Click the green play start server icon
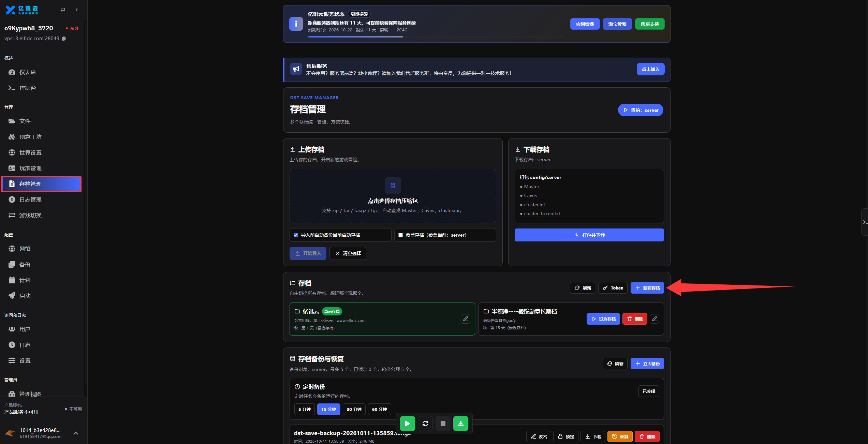The height and width of the screenshot is (444, 868). point(407,424)
